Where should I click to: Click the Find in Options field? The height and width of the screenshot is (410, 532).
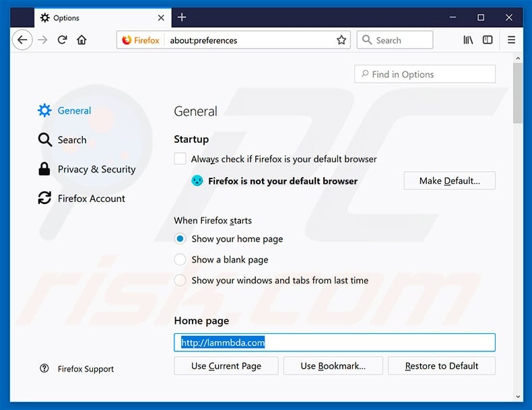tap(425, 74)
